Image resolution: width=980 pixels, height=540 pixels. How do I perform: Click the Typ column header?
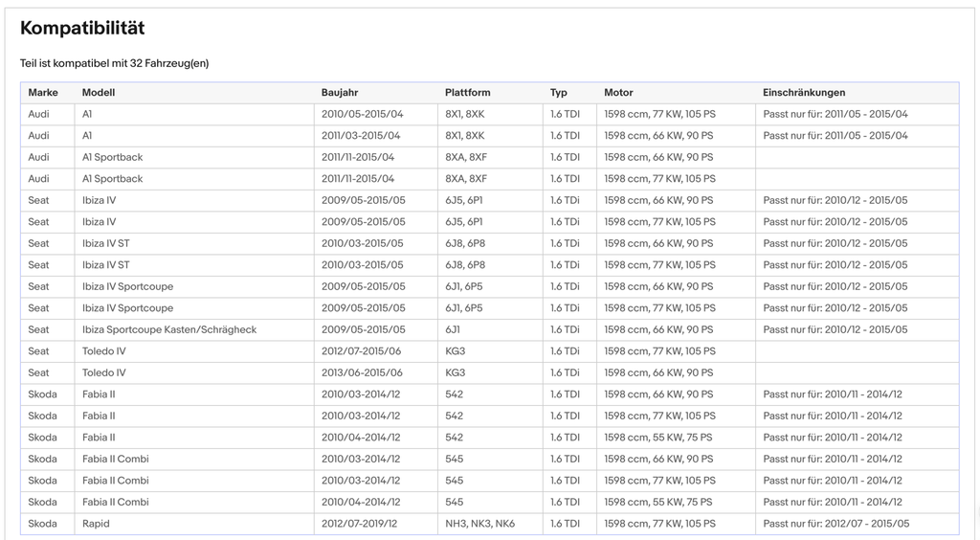tap(559, 93)
